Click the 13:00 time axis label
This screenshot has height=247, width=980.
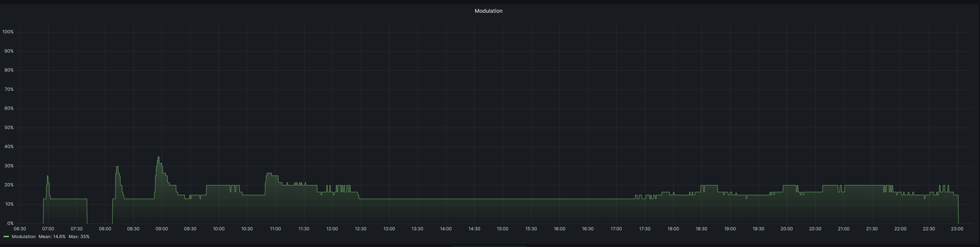click(389, 229)
